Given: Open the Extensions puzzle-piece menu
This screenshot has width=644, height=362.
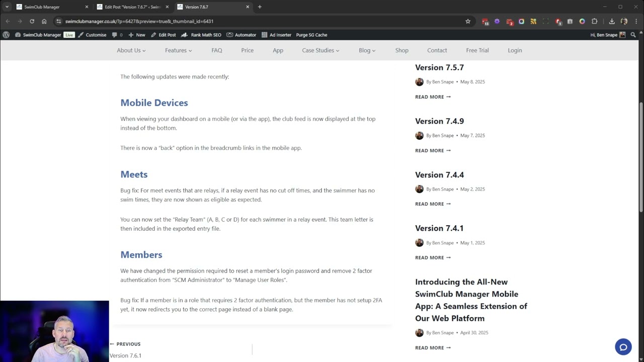Looking at the screenshot, I should [594, 21].
